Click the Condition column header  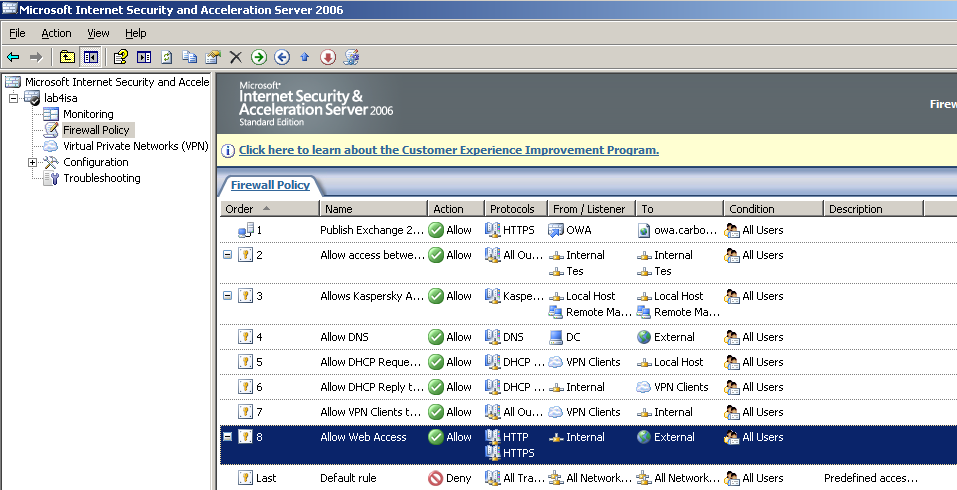pyautogui.click(x=773, y=209)
